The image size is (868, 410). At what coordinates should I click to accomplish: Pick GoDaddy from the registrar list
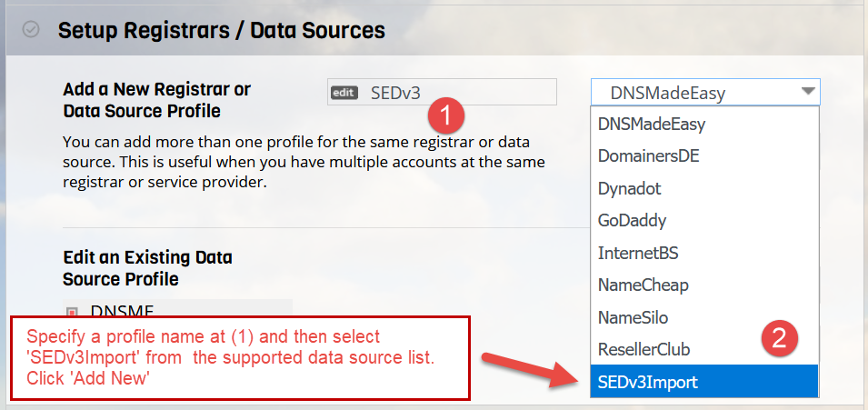click(704, 221)
